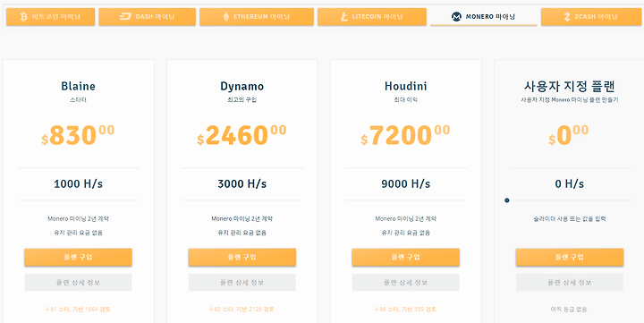Click the 0 H/s hashrate value field
The height and width of the screenshot is (323, 644).
click(x=569, y=183)
